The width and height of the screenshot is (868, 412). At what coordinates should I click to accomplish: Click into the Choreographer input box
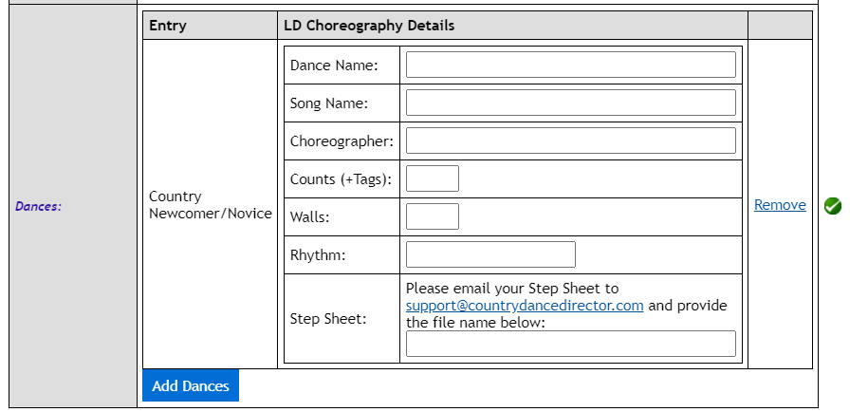pos(570,140)
